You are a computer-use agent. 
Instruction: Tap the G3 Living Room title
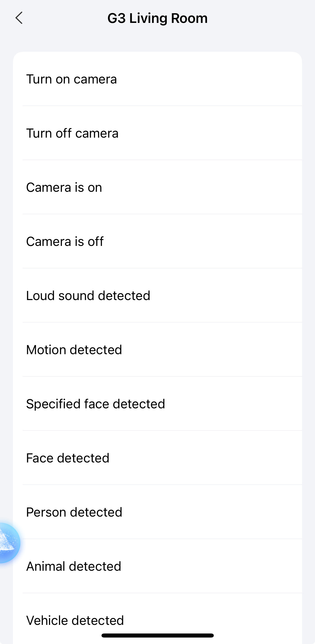(x=157, y=18)
